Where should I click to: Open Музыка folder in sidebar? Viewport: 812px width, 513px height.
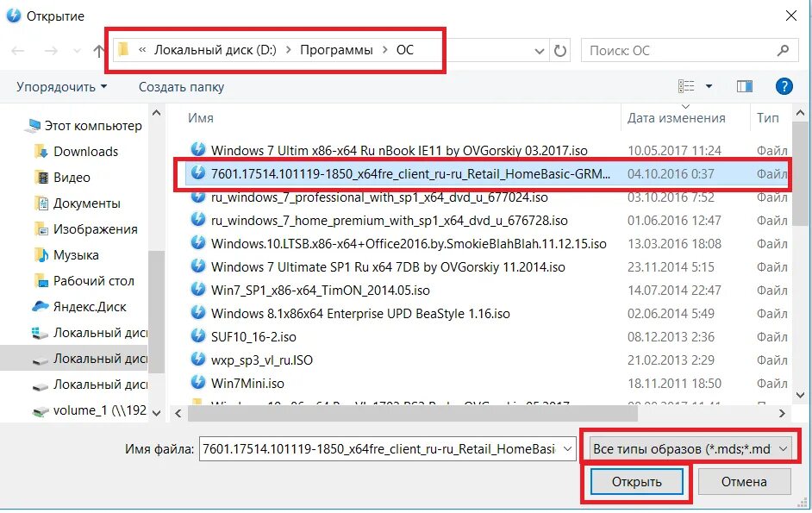coord(76,255)
